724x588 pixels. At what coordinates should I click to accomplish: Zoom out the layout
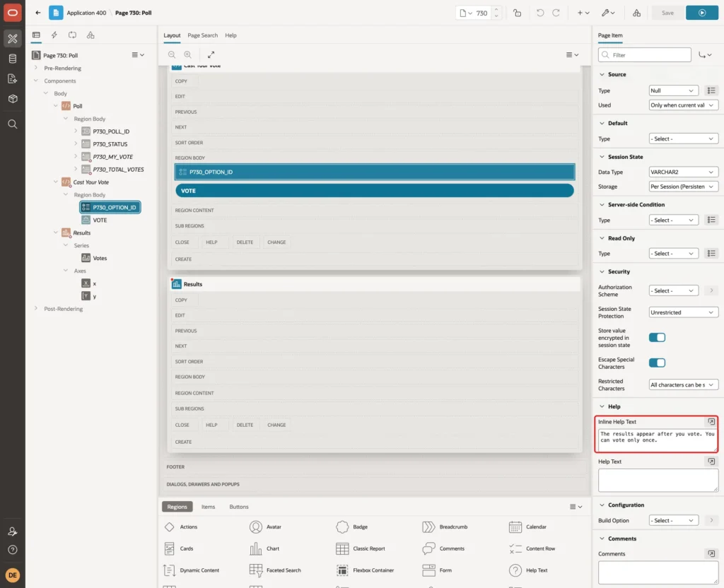coord(172,54)
